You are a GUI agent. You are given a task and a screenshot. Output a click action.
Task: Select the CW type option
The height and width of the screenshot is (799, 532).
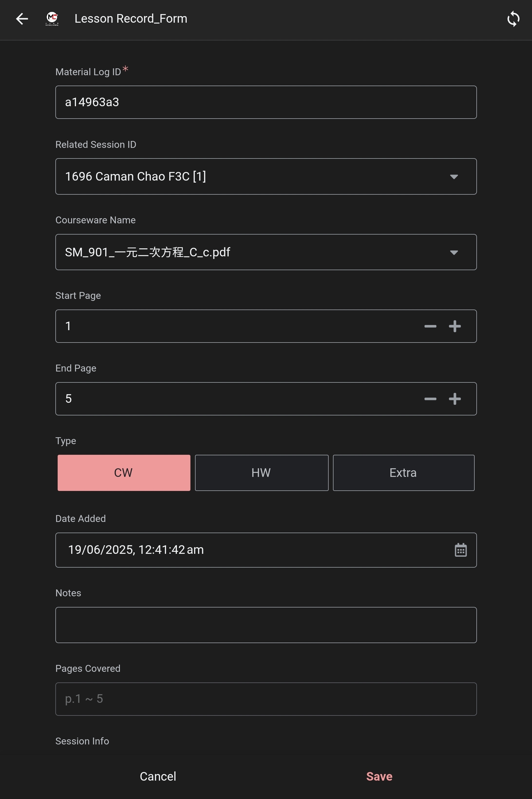(x=124, y=473)
